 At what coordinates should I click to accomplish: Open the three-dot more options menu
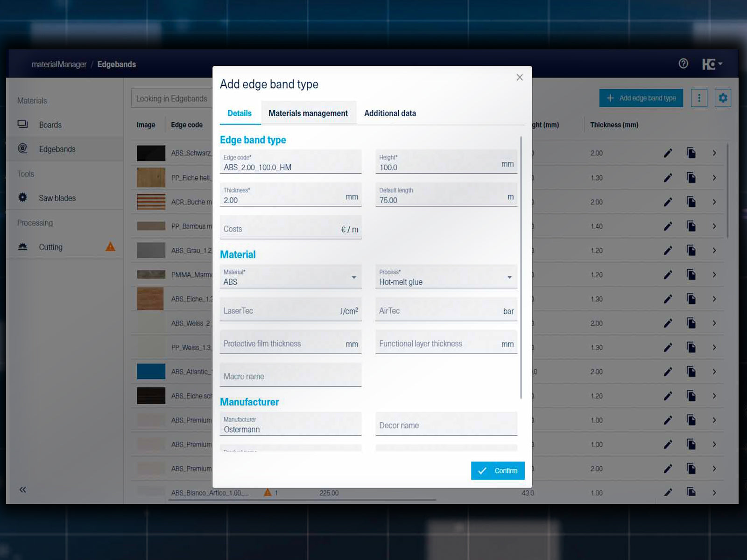[699, 98]
